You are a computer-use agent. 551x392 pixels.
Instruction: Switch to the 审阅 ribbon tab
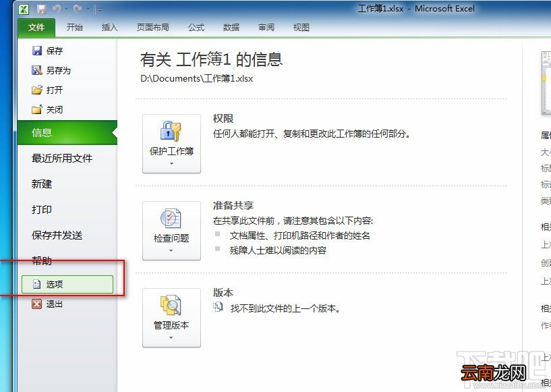(x=266, y=28)
